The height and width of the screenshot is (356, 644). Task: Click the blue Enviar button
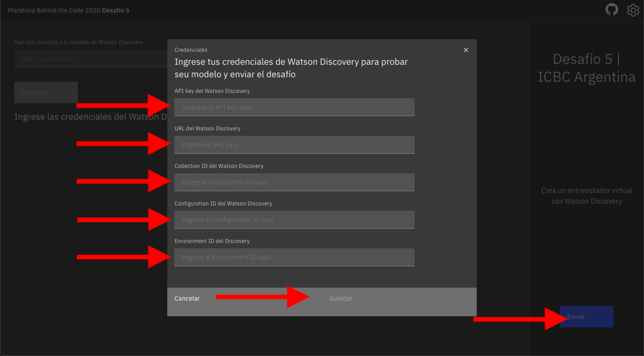(587, 317)
